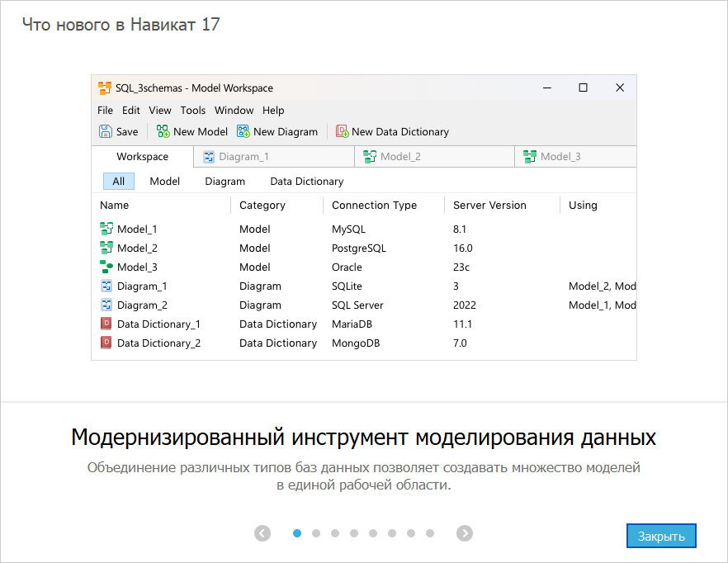The width and height of the screenshot is (728, 563).
Task: Click the Save icon in the toolbar
Action: pos(106,131)
